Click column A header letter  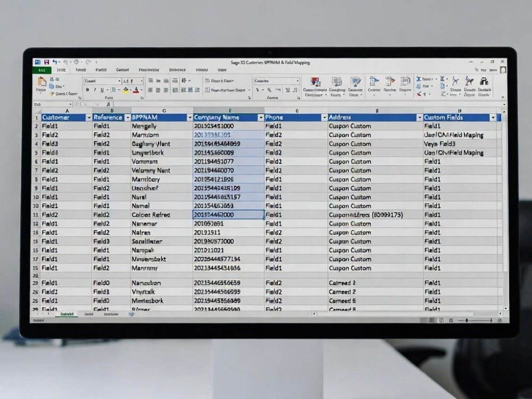point(67,111)
